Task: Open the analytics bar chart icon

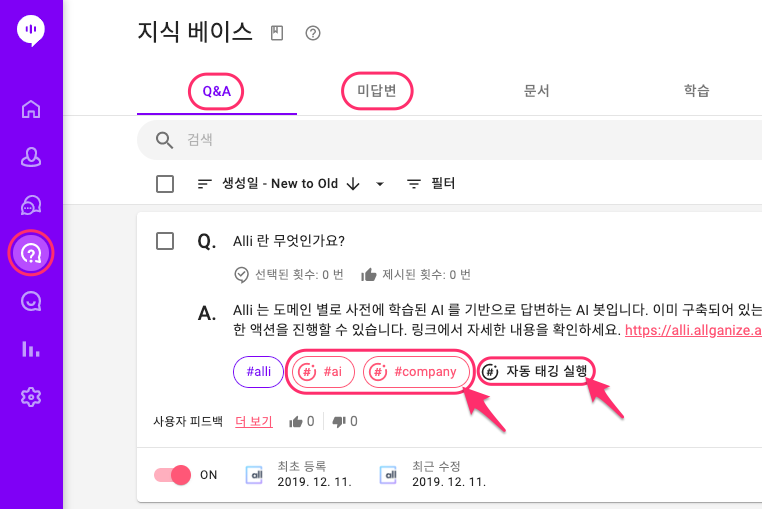Action: coord(31,349)
